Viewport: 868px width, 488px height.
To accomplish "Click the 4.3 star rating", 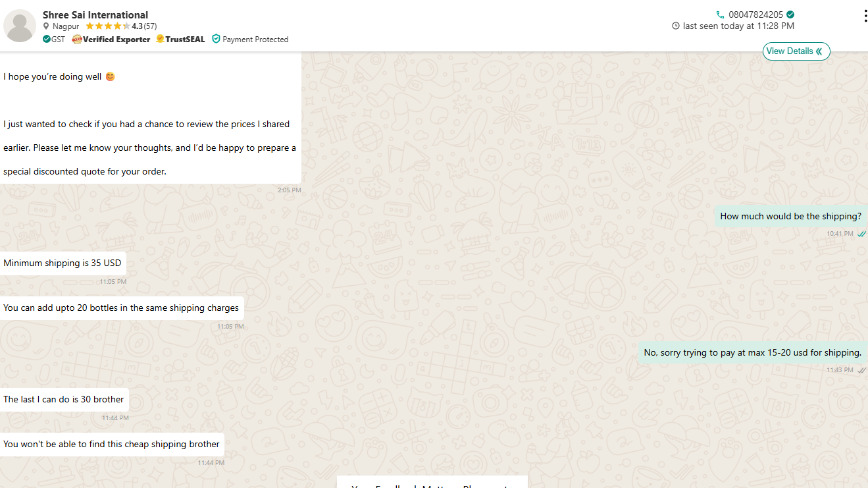I will [x=137, y=26].
